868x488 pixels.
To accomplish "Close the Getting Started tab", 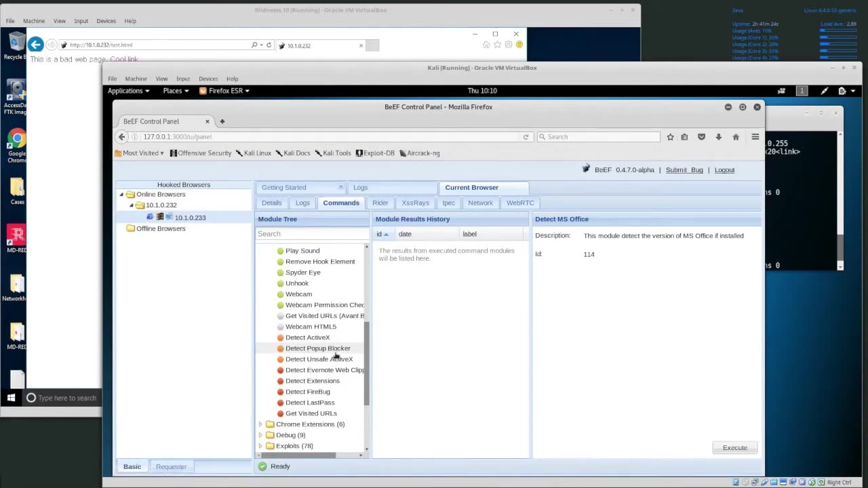I will 340,187.
